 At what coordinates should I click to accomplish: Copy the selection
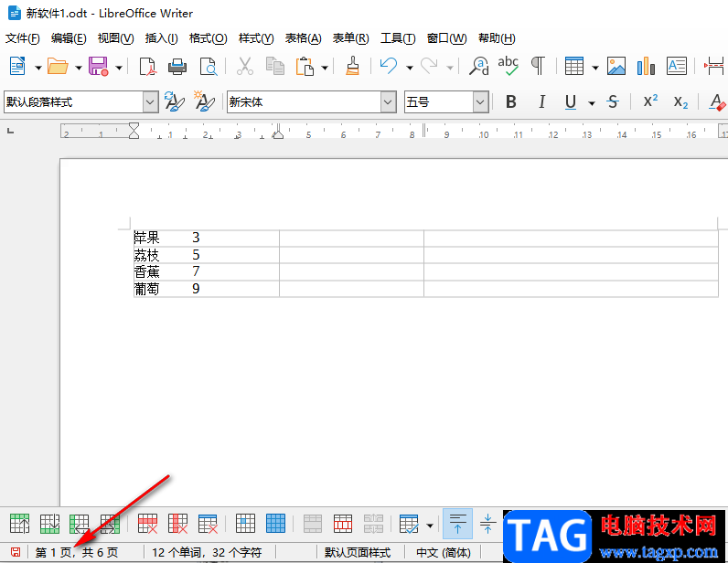(275, 67)
